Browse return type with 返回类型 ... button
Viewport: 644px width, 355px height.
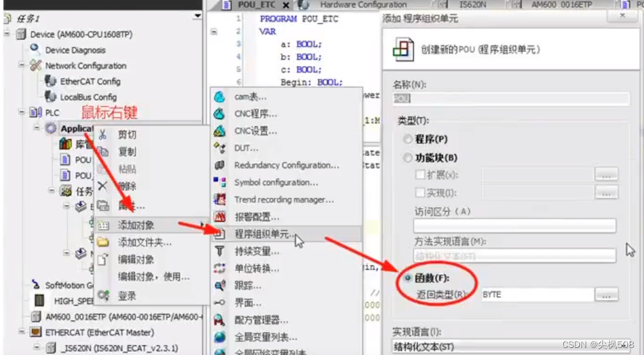606,294
